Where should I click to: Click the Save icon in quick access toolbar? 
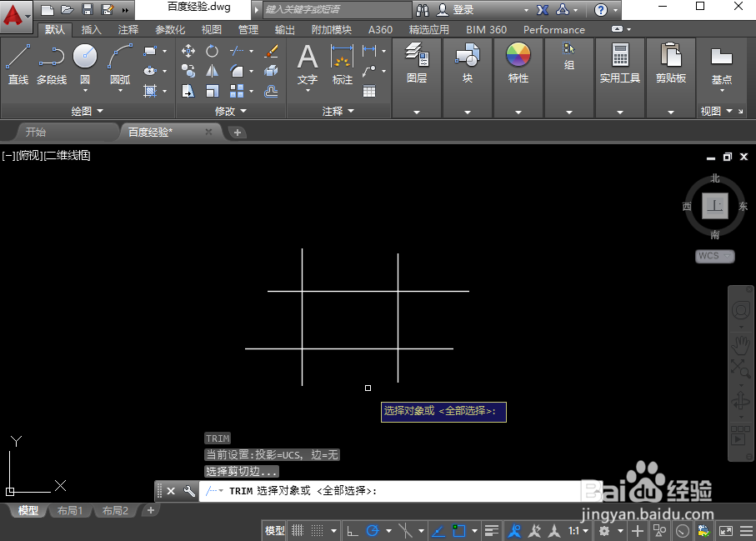tap(88, 10)
